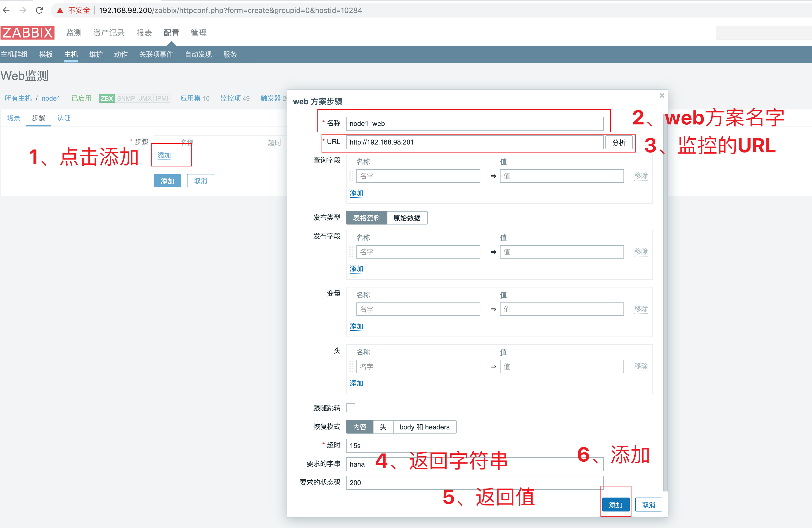Switch to the 认证 tab
The image size is (812, 528).
[64, 118]
